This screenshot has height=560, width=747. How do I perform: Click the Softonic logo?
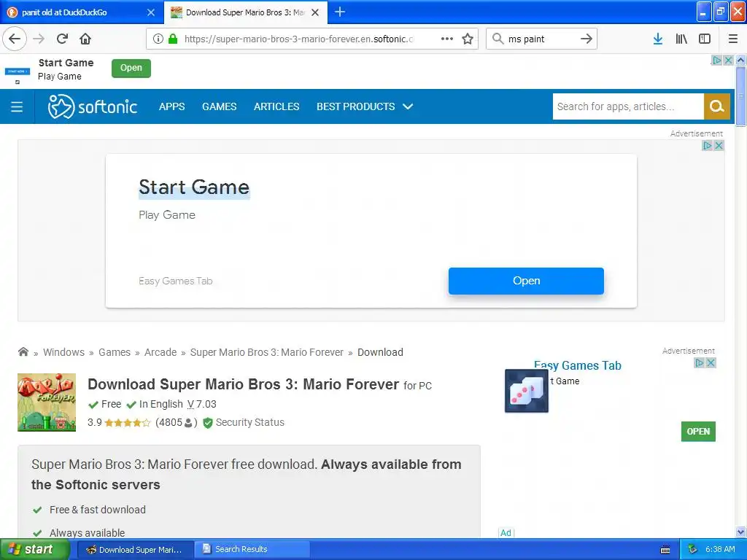click(x=93, y=106)
